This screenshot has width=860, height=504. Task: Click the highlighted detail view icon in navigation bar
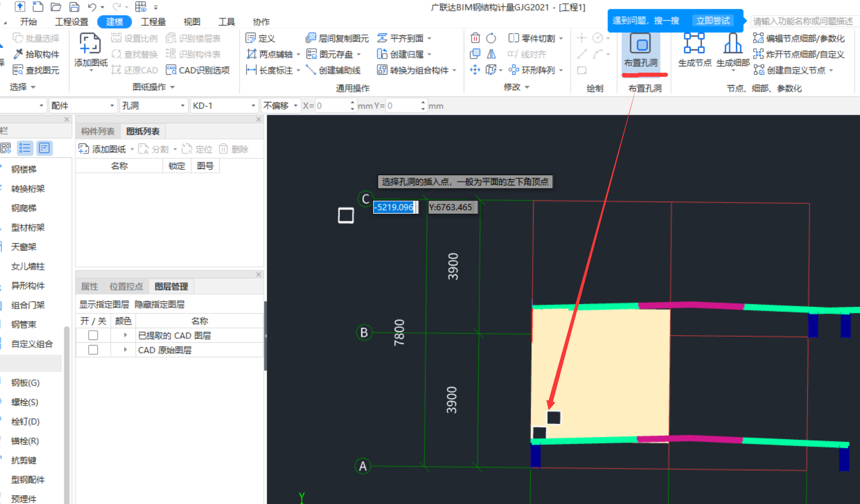click(x=44, y=148)
